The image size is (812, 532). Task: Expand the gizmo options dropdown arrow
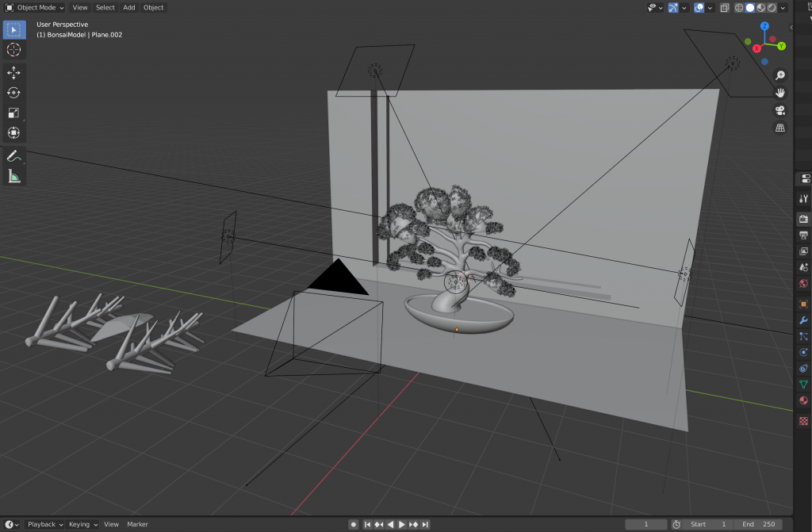point(684,8)
